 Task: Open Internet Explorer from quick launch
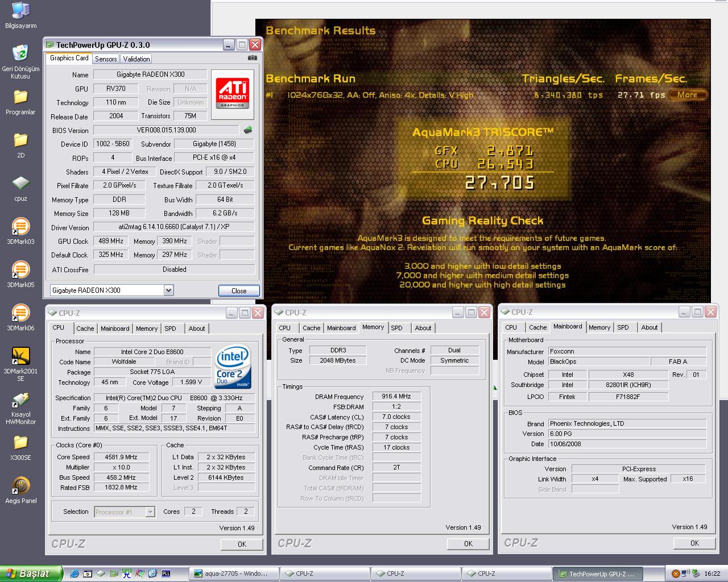74,573
